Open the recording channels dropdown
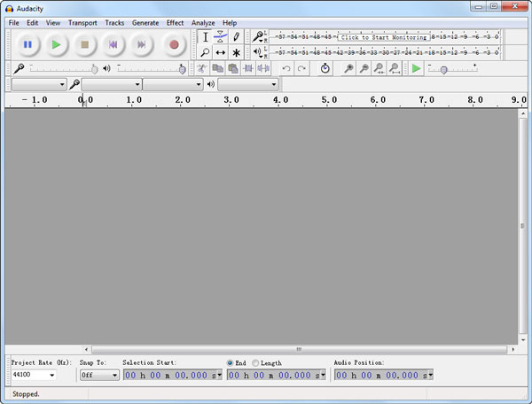 point(173,84)
